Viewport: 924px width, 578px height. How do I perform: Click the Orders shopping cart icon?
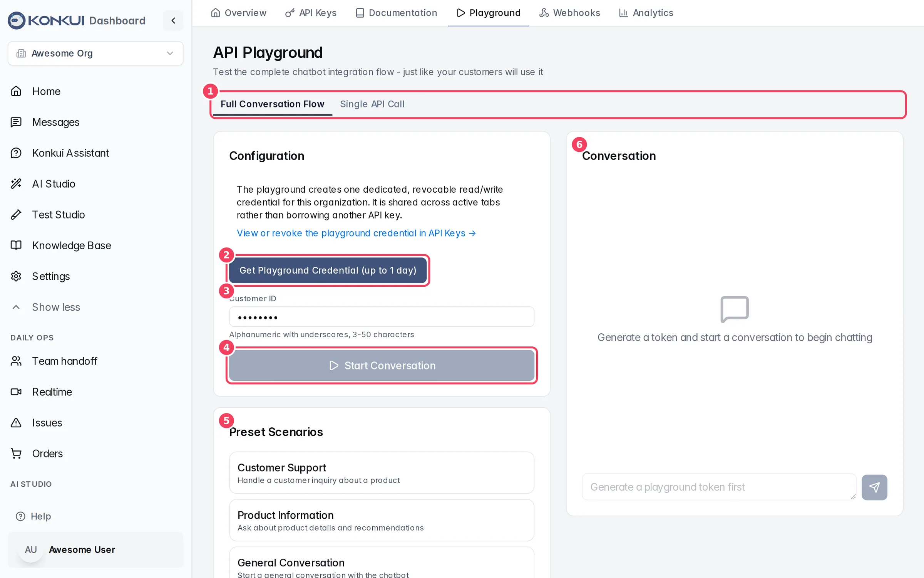pos(16,454)
